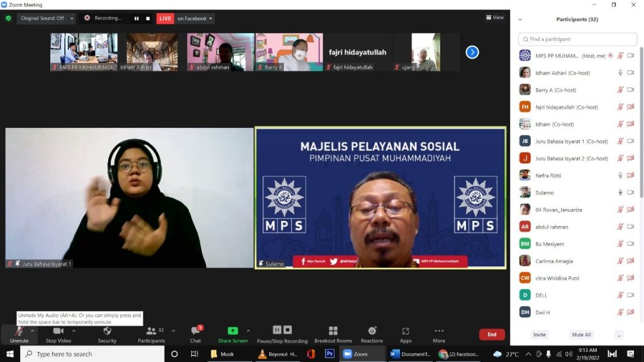The image size is (644, 362).
Task: Toggle video icon for Idham Azhari
Action: 630,73
